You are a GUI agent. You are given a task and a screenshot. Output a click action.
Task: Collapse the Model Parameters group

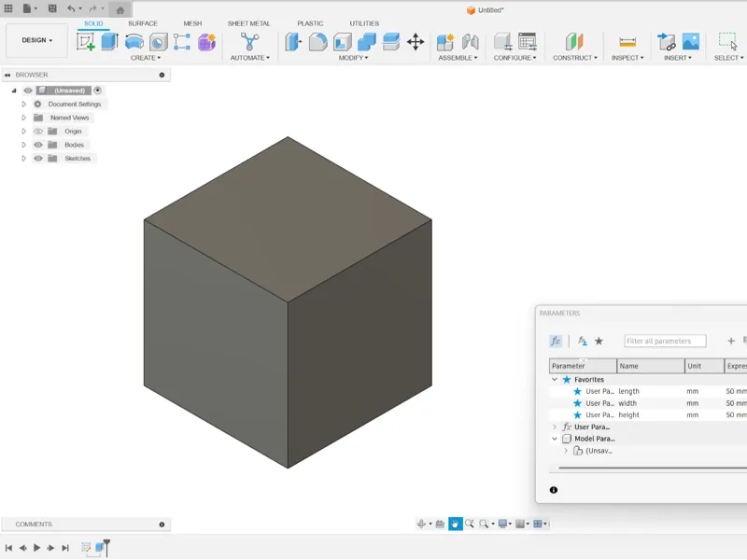click(x=555, y=439)
